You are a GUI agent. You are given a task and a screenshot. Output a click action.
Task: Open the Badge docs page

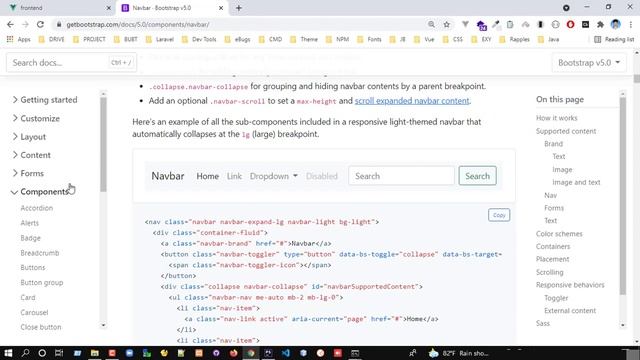point(31,238)
